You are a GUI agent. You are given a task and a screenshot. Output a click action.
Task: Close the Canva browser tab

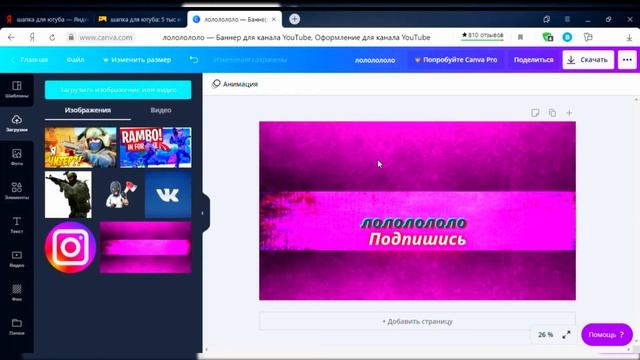pos(274,19)
